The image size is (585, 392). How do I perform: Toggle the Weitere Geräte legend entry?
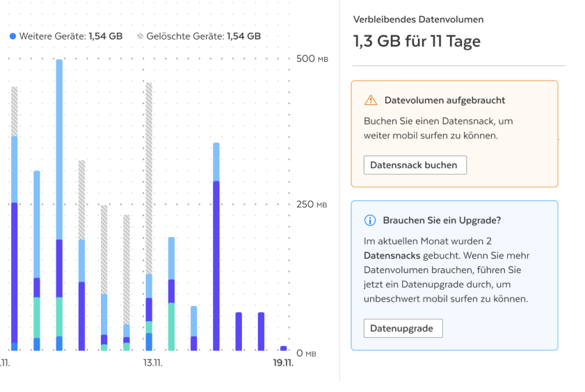[x=66, y=35]
